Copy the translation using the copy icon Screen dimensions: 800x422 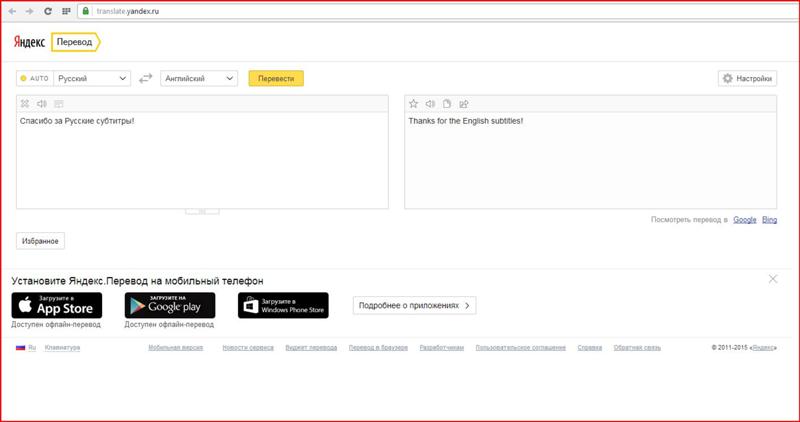click(x=447, y=104)
